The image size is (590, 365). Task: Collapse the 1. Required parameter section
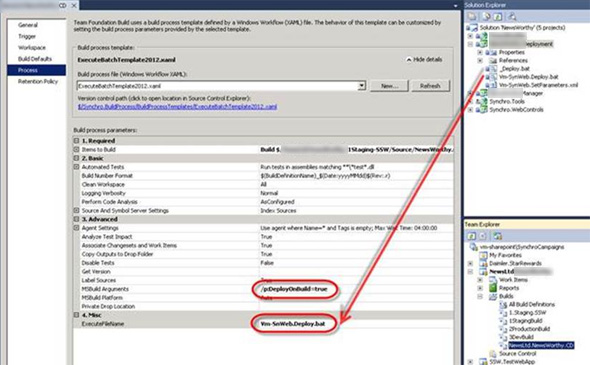tap(76, 141)
